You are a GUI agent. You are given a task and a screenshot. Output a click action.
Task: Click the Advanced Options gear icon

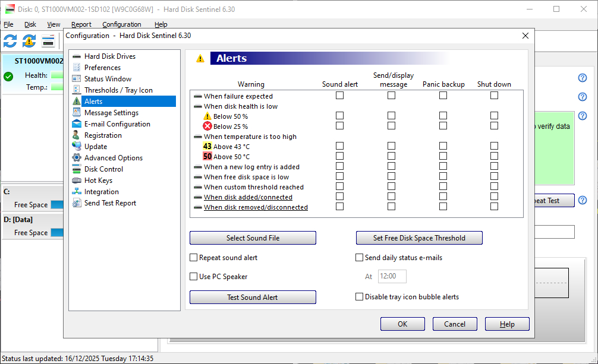(77, 158)
